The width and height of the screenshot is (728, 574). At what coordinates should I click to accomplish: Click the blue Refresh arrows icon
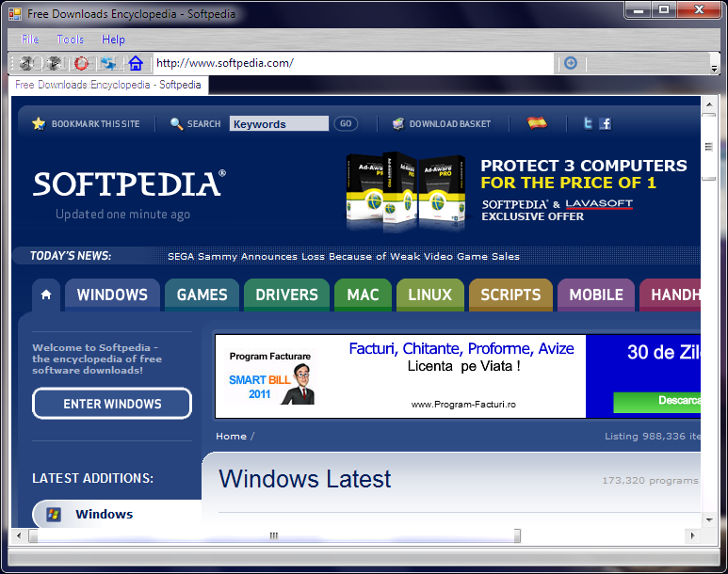108,63
